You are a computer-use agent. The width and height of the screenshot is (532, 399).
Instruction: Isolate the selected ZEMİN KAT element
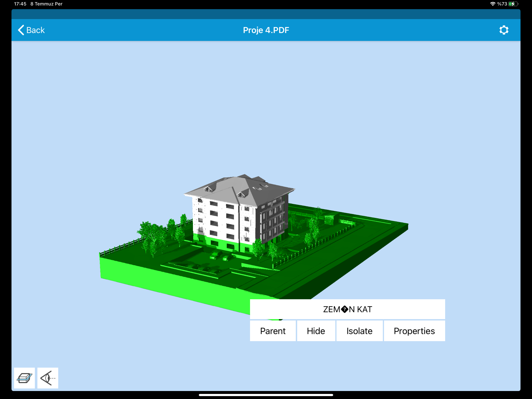359,331
